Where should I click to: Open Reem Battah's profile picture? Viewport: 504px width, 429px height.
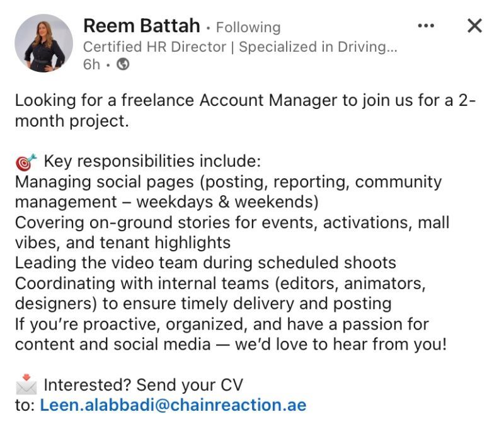pos(43,43)
